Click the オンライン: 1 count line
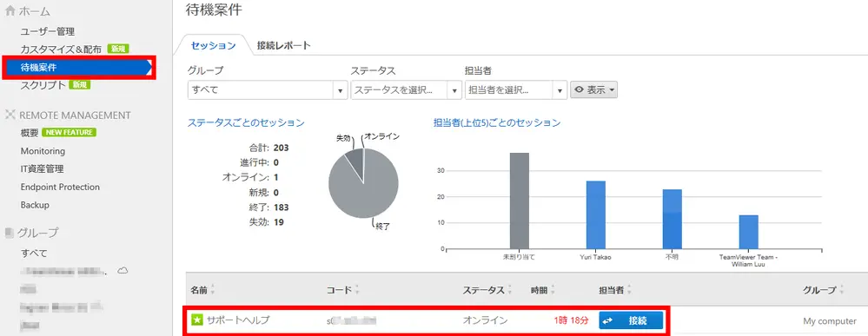 tap(250, 178)
